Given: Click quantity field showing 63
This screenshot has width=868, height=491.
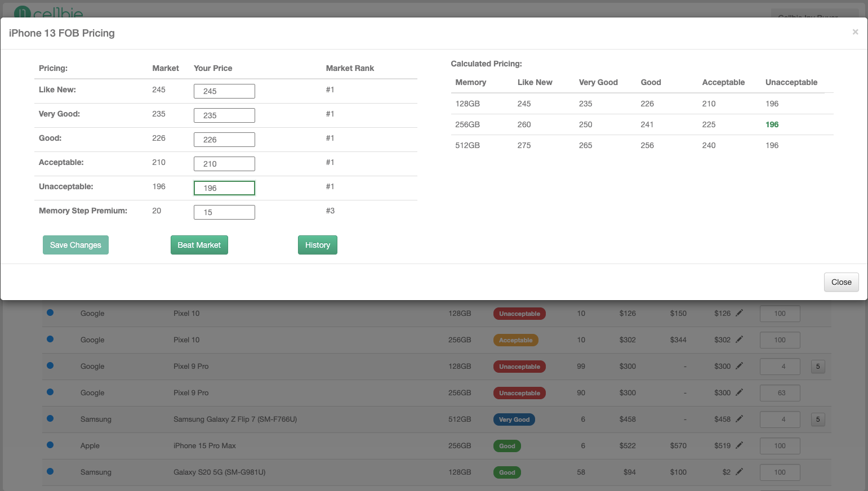Looking at the screenshot, I should (780, 393).
